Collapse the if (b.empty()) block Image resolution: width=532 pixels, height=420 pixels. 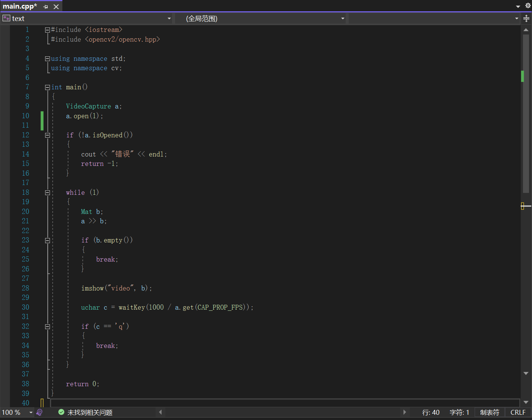pyautogui.click(x=47, y=241)
